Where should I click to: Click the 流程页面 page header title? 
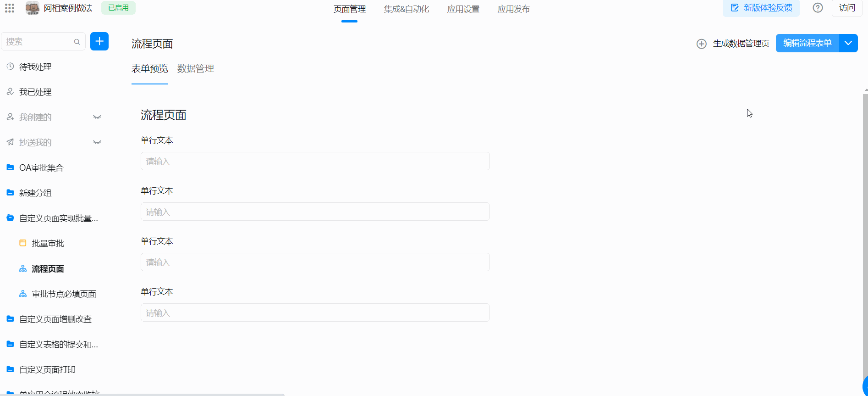point(152,44)
